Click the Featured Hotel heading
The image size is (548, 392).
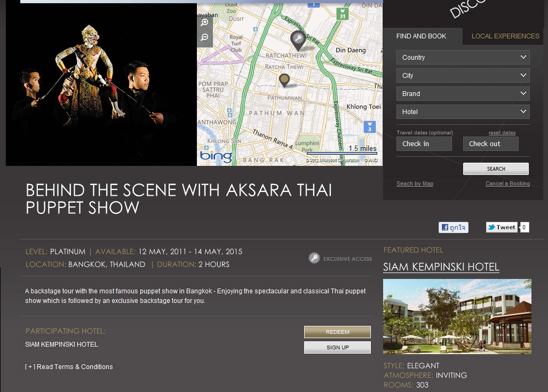(413, 250)
